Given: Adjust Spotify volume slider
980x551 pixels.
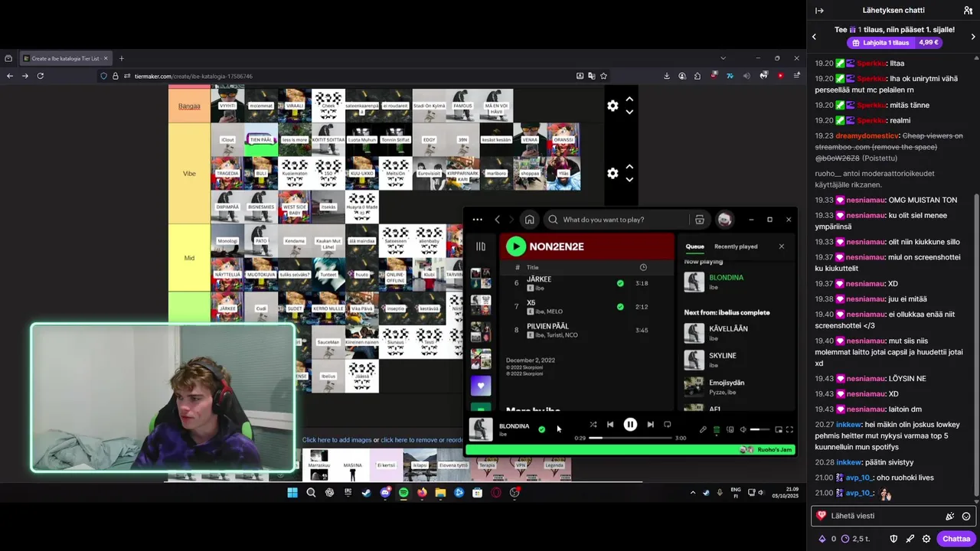Looking at the screenshot, I should pyautogui.click(x=759, y=429).
